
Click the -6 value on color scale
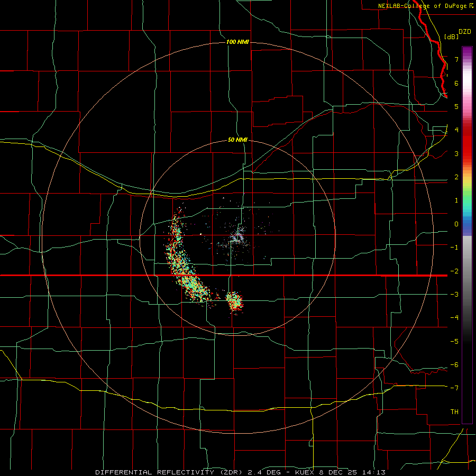pyautogui.click(x=454, y=365)
